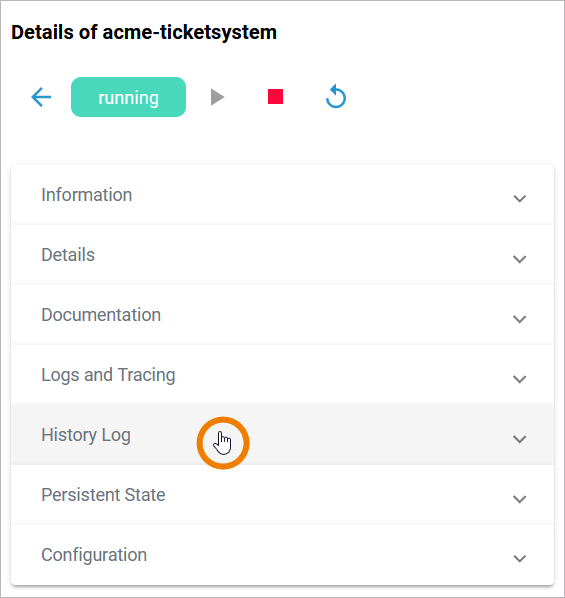
Task: Expand the History Log section
Action: pos(282,435)
